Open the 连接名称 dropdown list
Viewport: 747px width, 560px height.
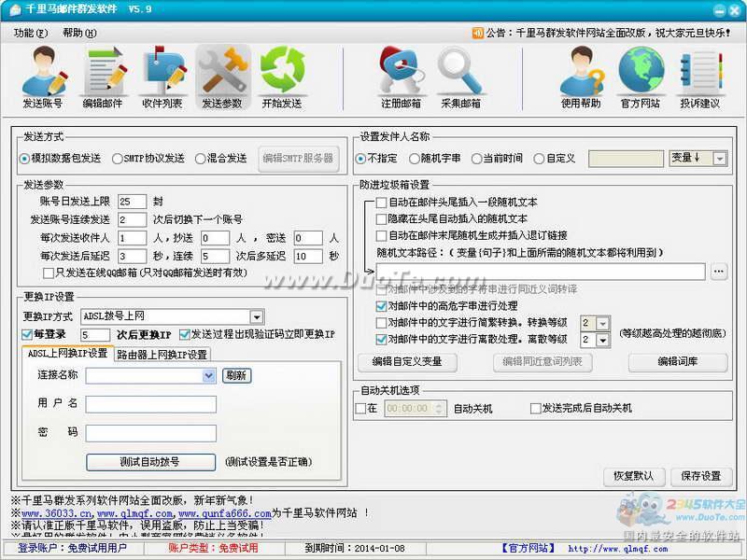(x=209, y=375)
